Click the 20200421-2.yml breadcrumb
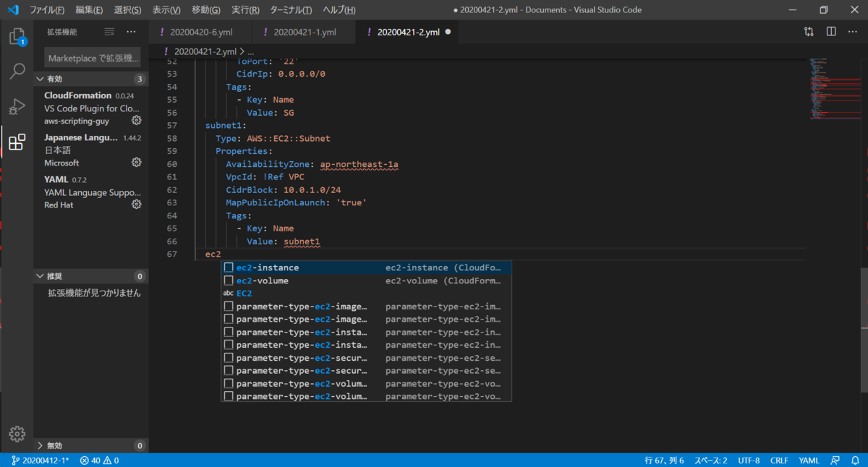 (x=205, y=51)
